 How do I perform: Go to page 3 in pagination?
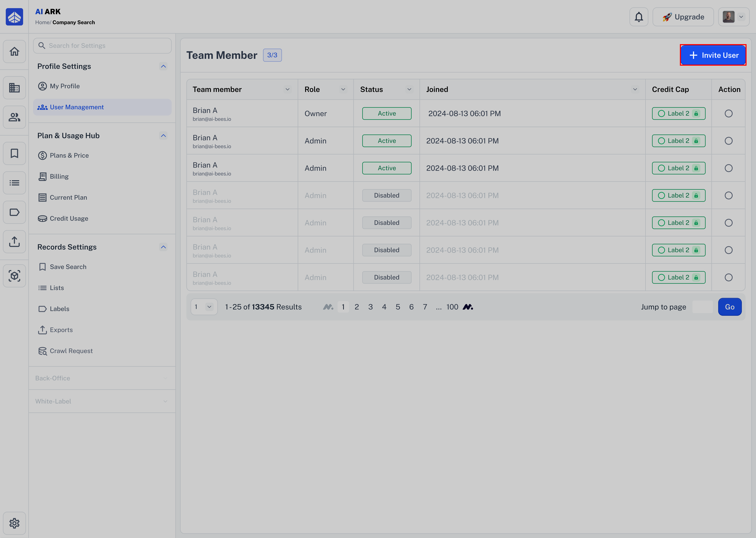tap(370, 307)
